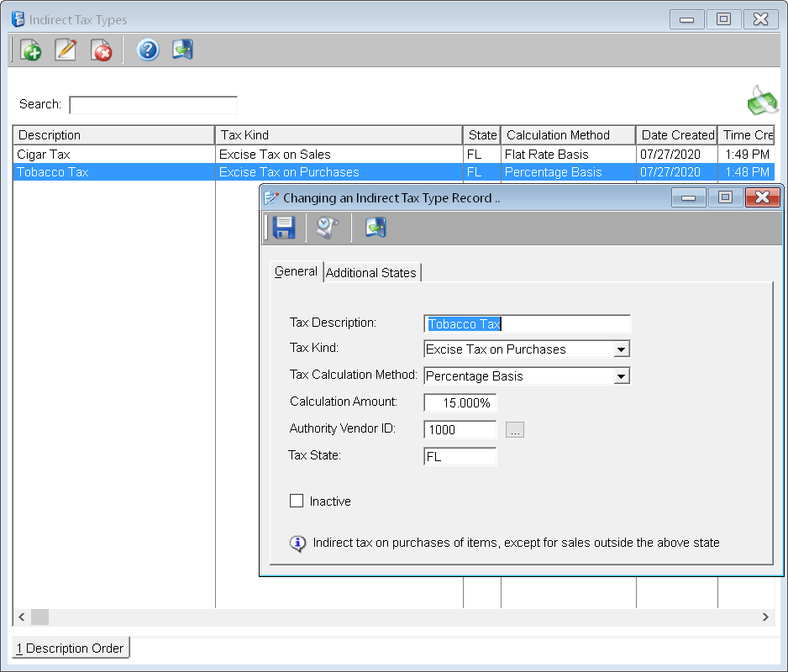The height and width of the screenshot is (672, 788).
Task: Click the Exit door icon in the edit dialog
Action: pyautogui.click(x=375, y=227)
